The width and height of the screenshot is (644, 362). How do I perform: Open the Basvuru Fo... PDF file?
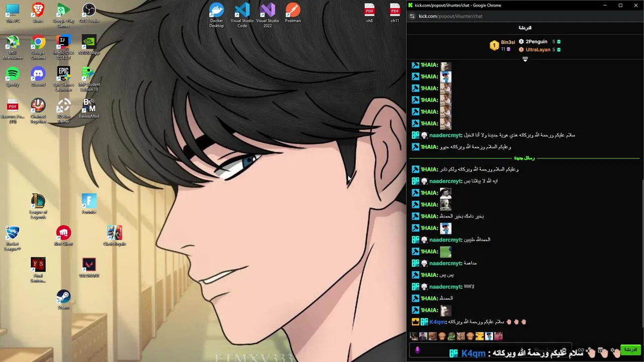click(x=13, y=111)
